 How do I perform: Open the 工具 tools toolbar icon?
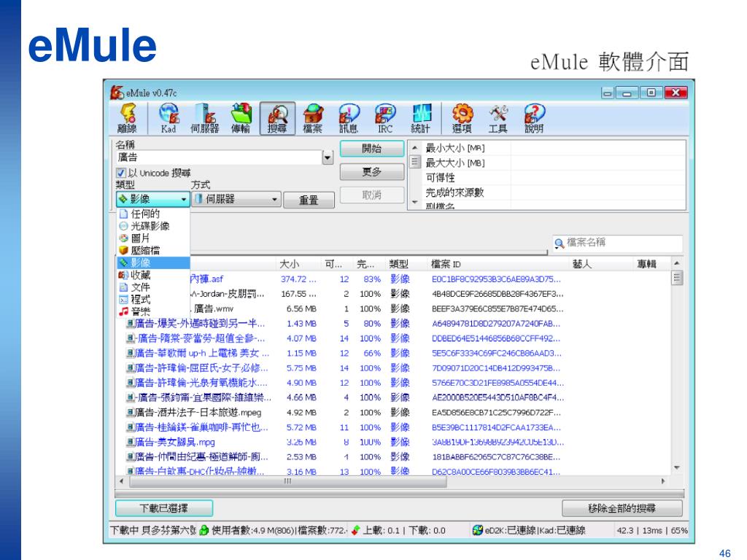(x=498, y=118)
